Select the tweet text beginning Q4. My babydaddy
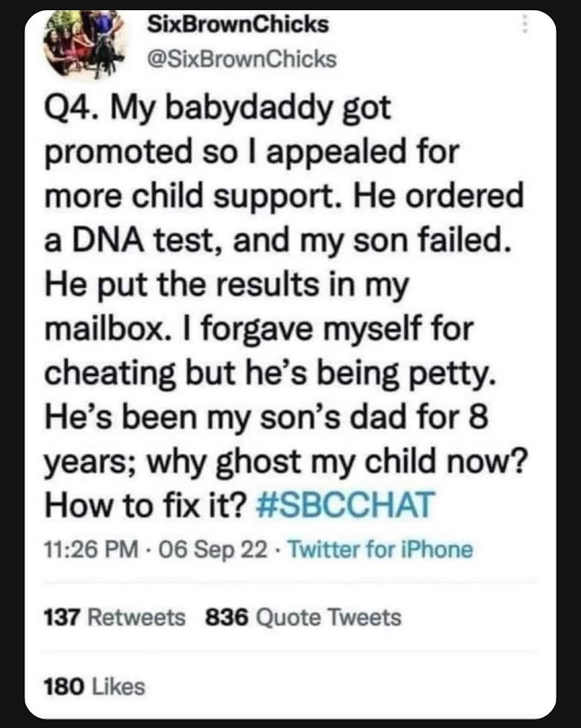This screenshot has height=728, width=581. tap(286, 306)
